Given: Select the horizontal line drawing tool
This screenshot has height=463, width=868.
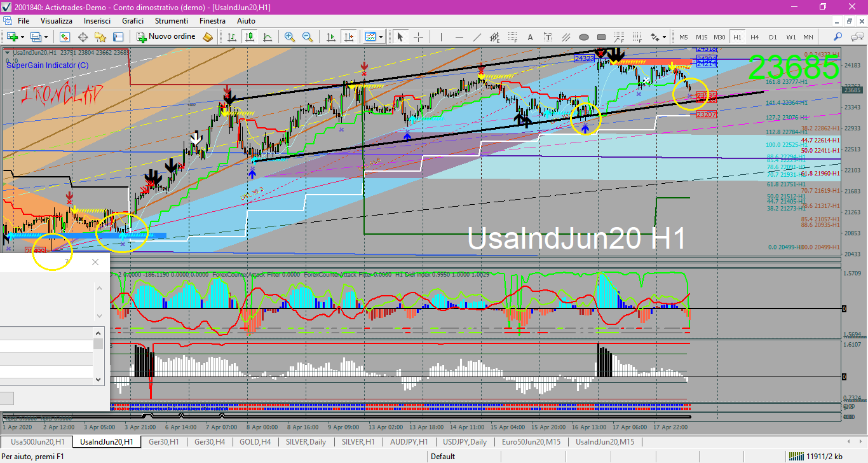Looking at the screenshot, I should point(459,37).
